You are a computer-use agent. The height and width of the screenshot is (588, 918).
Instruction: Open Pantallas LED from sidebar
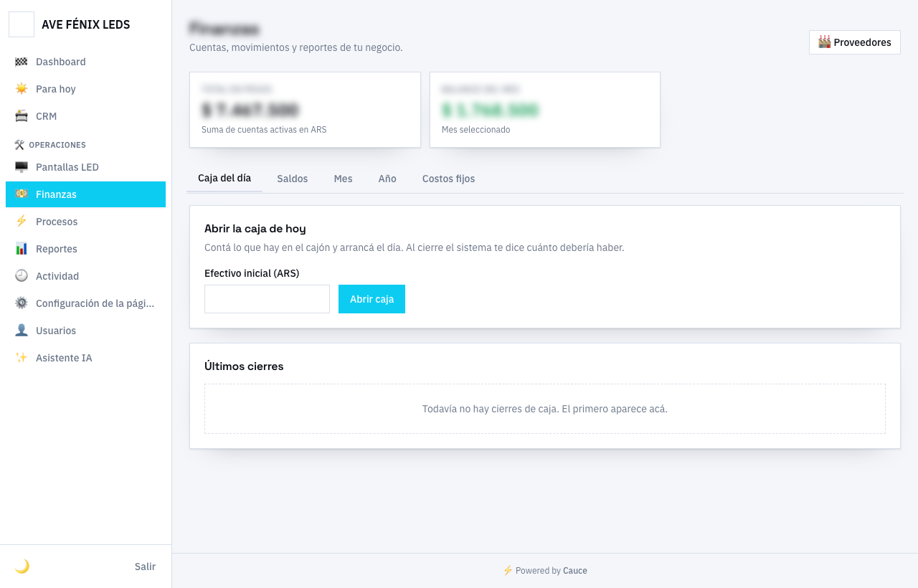tap(85, 167)
